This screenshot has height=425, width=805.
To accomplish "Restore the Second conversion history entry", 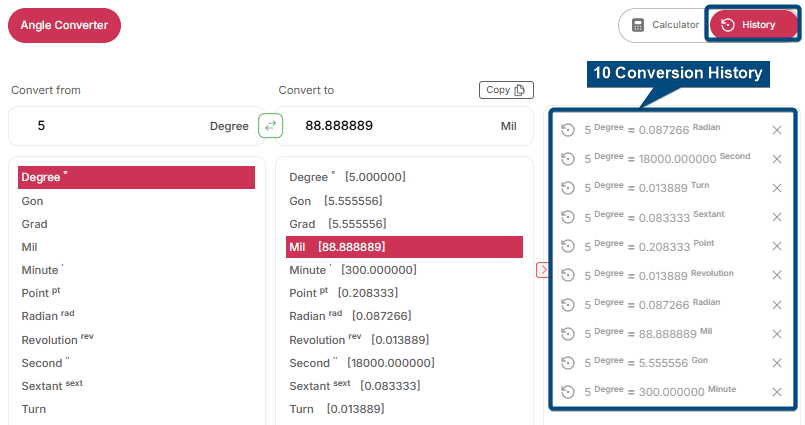I will click(x=568, y=158).
